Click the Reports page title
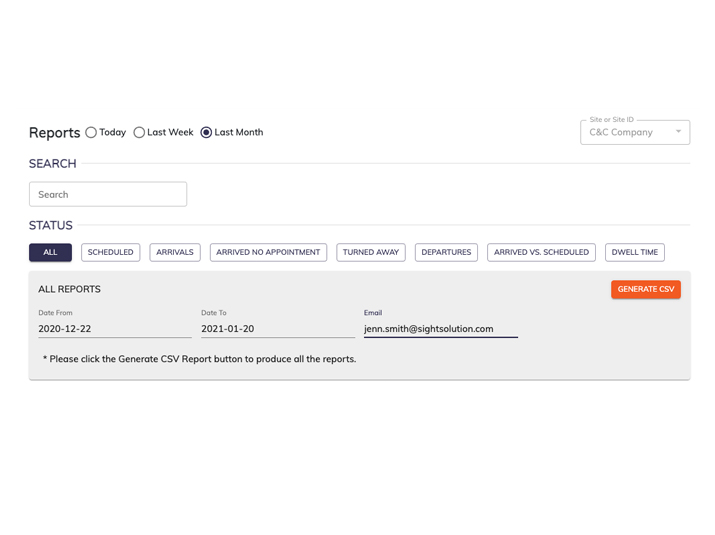 click(x=54, y=133)
